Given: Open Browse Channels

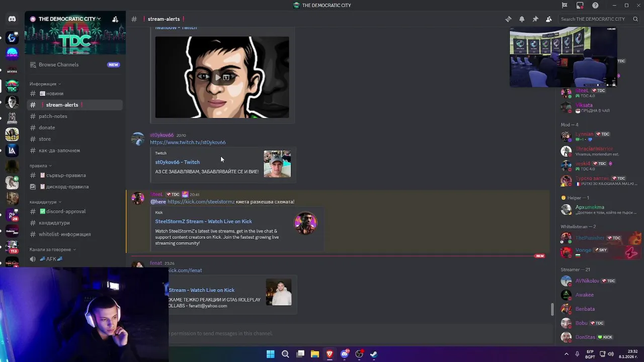Looking at the screenshot, I should click(x=74, y=64).
